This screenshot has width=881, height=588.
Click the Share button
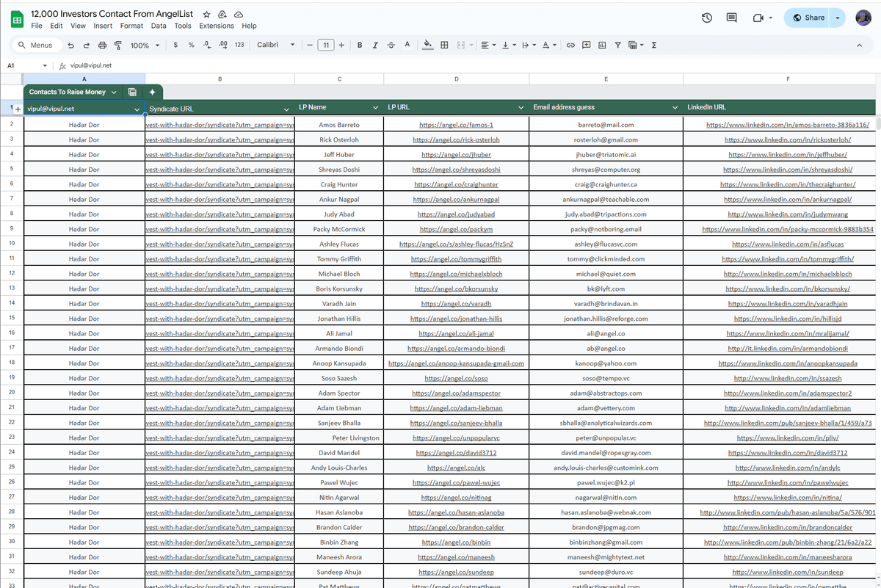tap(807, 18)
